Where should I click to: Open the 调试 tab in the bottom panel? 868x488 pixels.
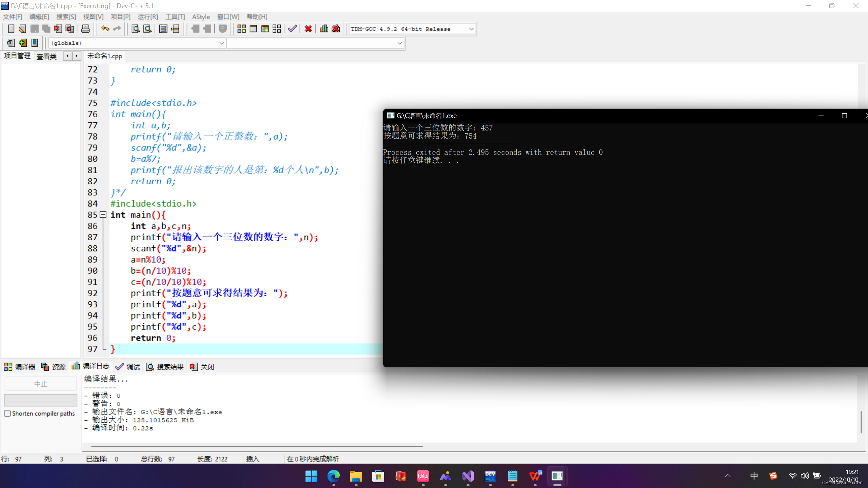tap(128, 367)
